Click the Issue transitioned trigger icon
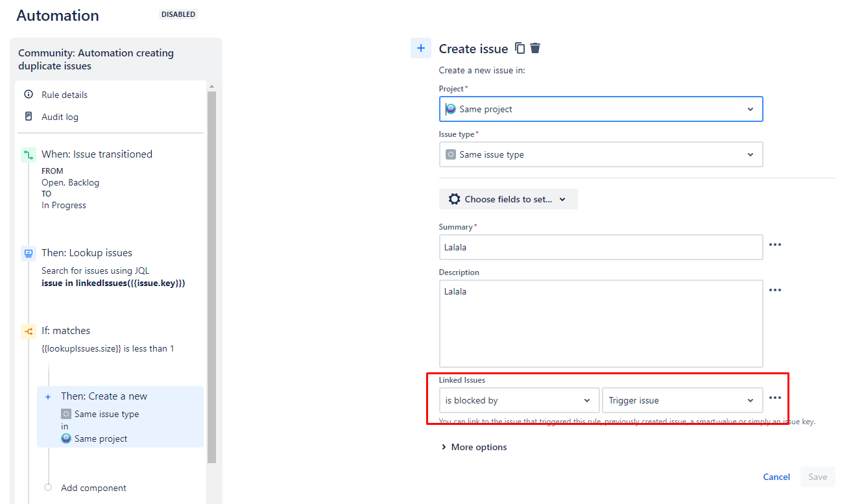Viewport: 864px width, 504px height. point(28,153)
